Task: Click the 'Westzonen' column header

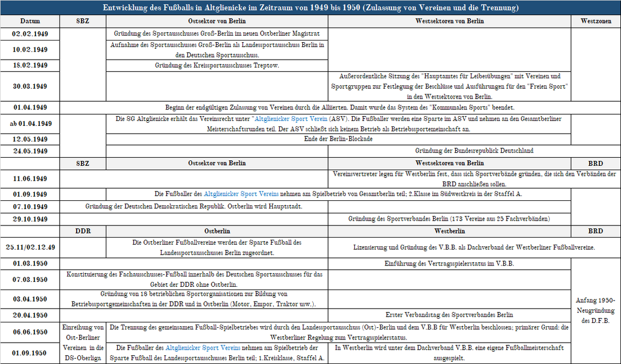Action: [596, 21]
